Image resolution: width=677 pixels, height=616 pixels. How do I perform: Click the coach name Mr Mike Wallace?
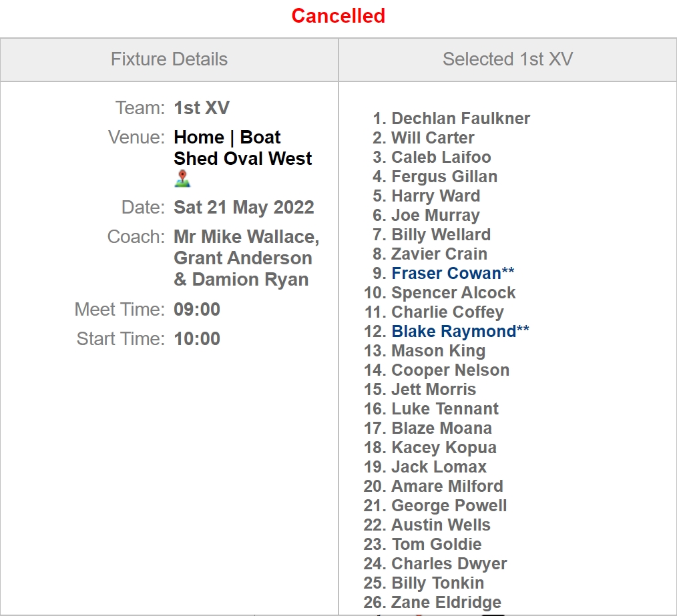point(246,237)
